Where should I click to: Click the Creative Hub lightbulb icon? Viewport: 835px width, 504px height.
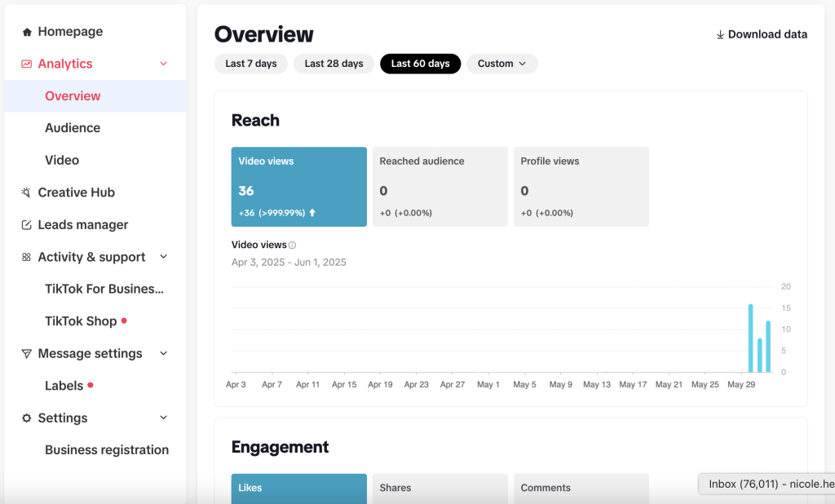[27, 192]
